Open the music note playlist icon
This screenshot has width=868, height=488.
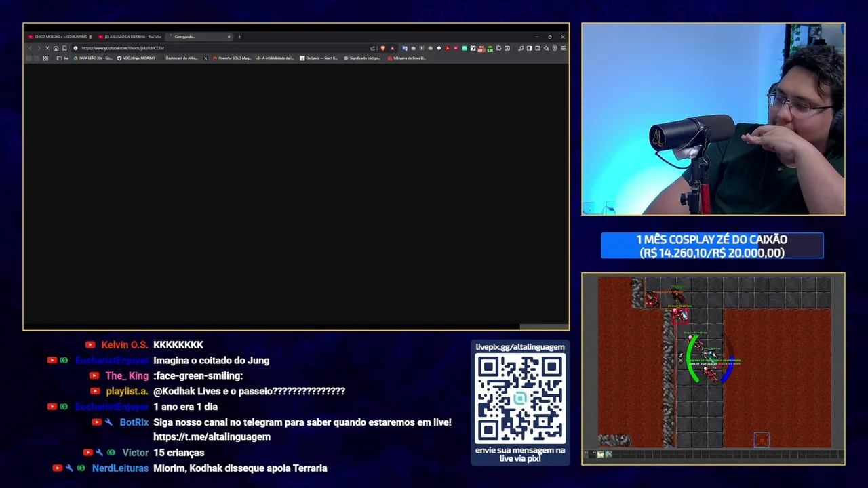[x=520, y=48]
